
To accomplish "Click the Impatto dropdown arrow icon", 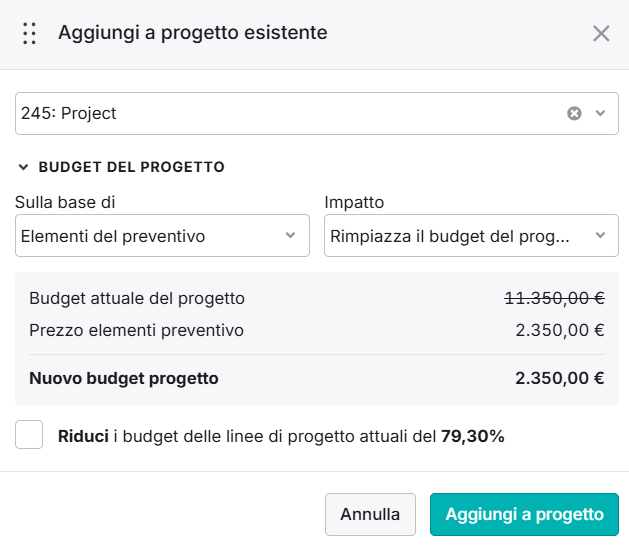I will click(x=600, y=235).
